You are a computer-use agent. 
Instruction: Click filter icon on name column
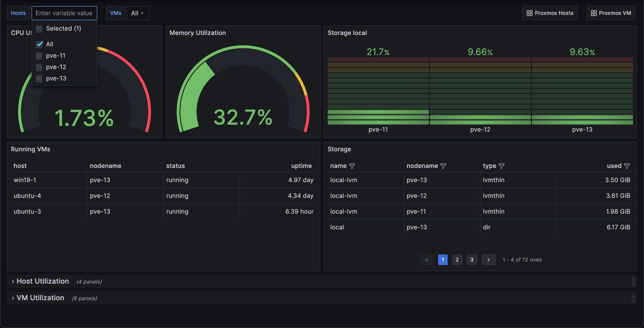pyautogui.click(x=352, y=166)
